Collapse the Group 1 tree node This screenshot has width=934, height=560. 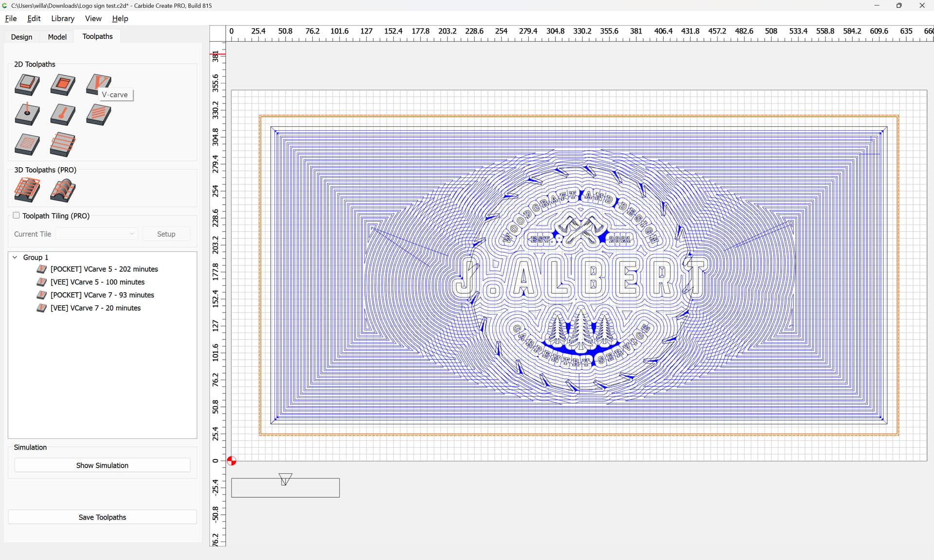point(15,257)
